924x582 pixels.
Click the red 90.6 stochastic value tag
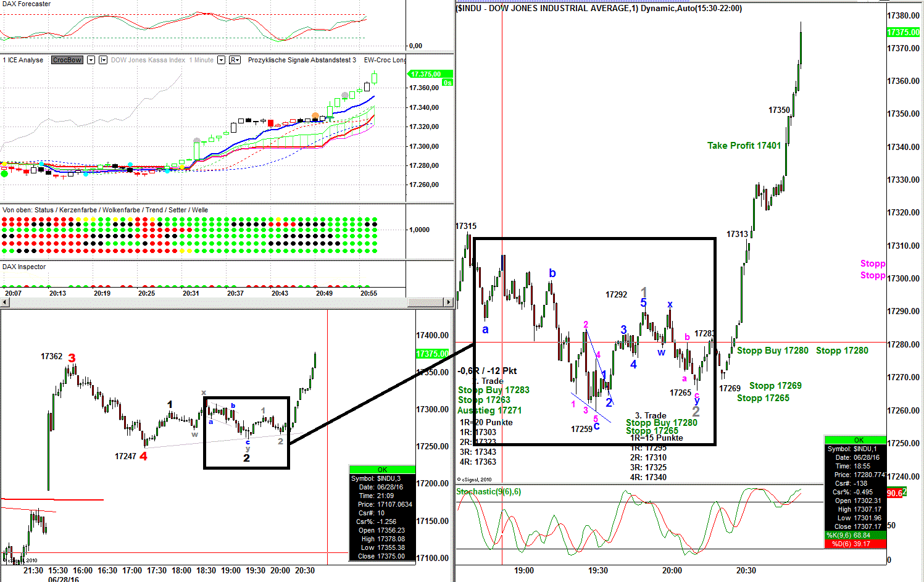[x=896, y=493]
